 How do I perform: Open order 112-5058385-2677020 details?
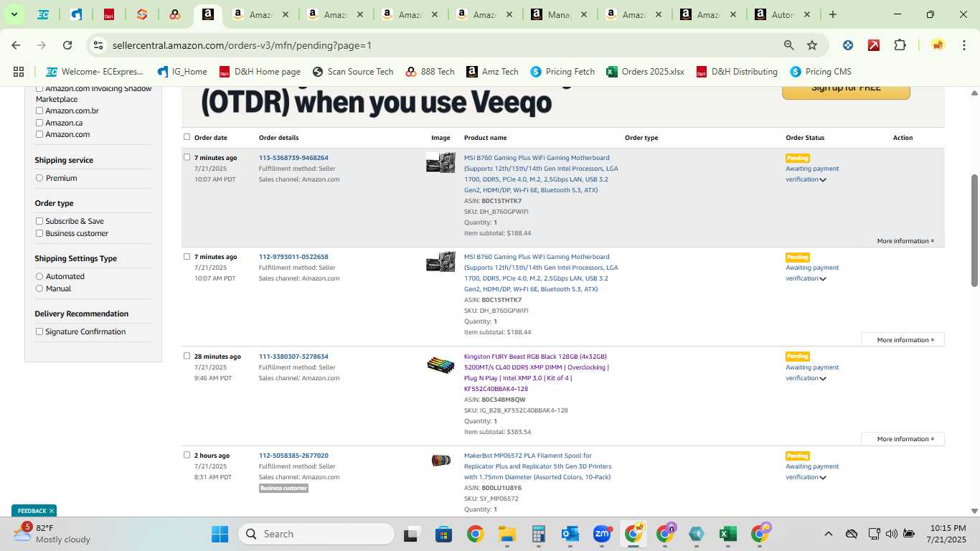293,456
